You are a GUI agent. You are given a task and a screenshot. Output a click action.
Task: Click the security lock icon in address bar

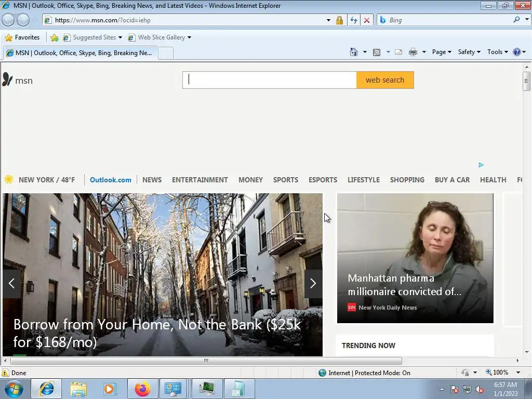point(339,20)
